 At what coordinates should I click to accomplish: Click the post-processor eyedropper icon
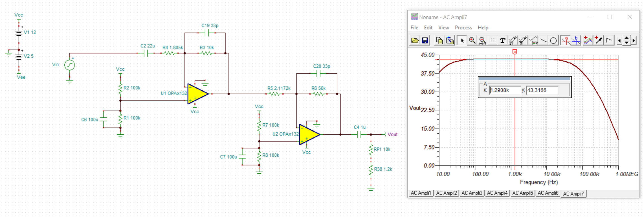pos(598,41)
